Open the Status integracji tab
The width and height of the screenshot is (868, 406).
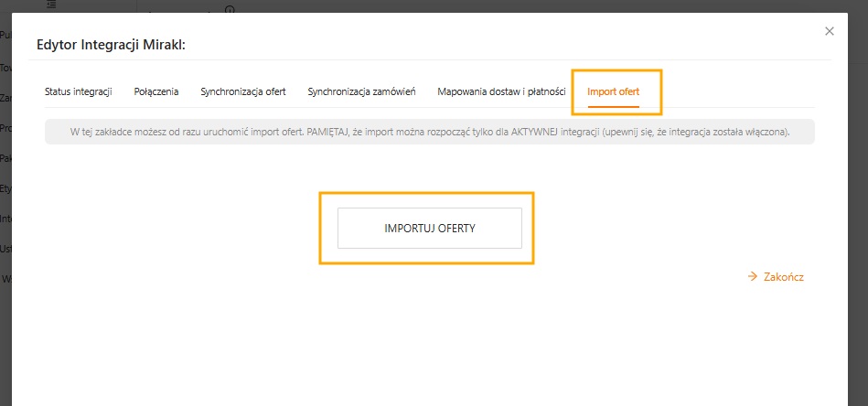[78, 92]
